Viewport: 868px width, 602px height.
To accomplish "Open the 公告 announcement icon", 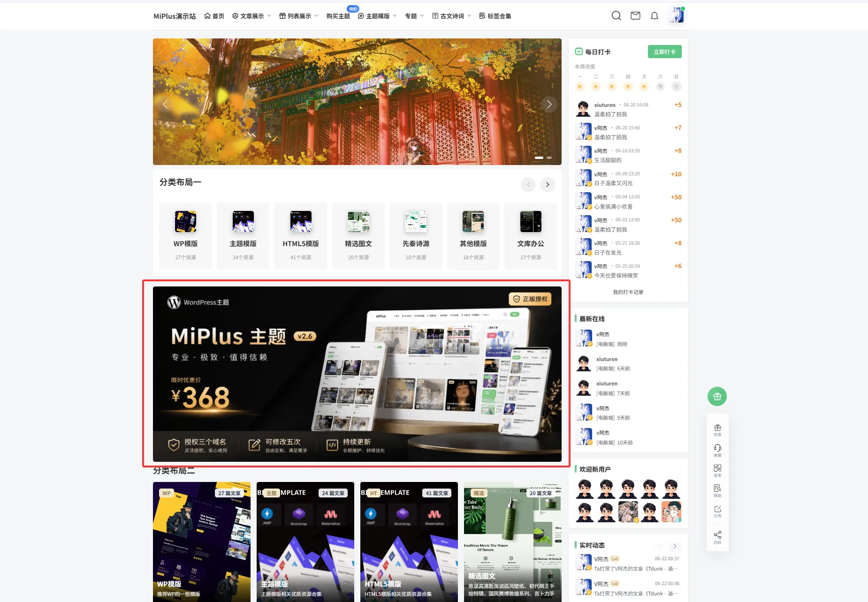I will click(717, 511).
